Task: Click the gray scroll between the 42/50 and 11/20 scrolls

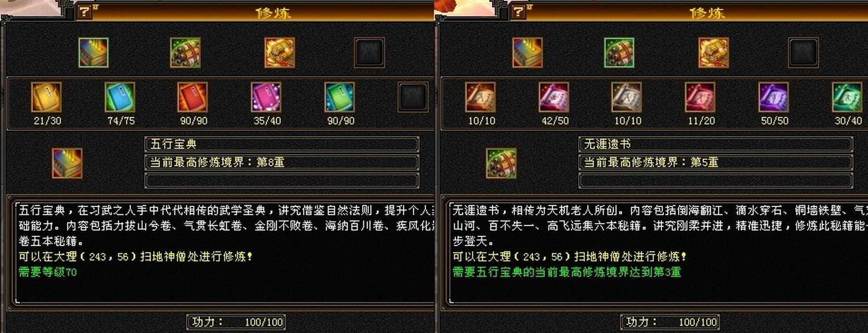Action: click(x=626, y=97)
